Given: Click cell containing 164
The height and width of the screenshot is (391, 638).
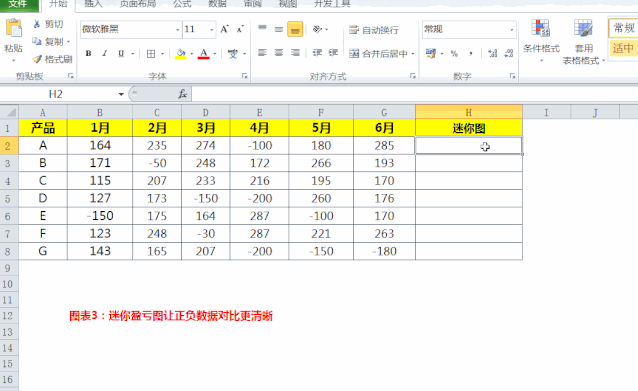Looking at the screenshot, I should 100,146.
